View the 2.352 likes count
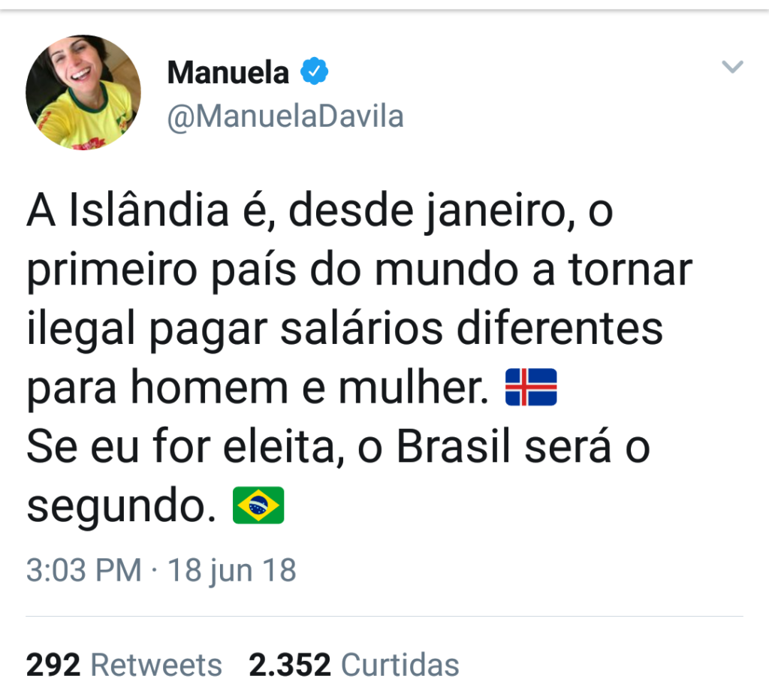This screenshot has width=769, height=700. coord(289,665)
